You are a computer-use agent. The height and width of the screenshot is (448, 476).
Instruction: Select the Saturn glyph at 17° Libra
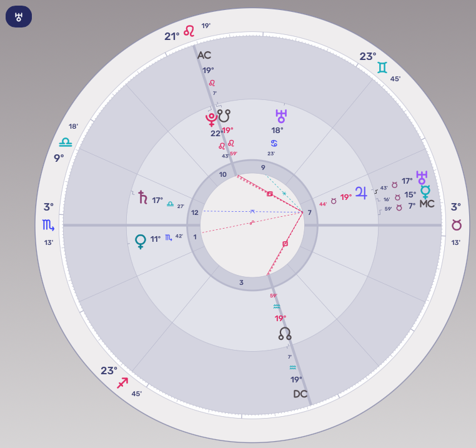(x=142, y=196)
